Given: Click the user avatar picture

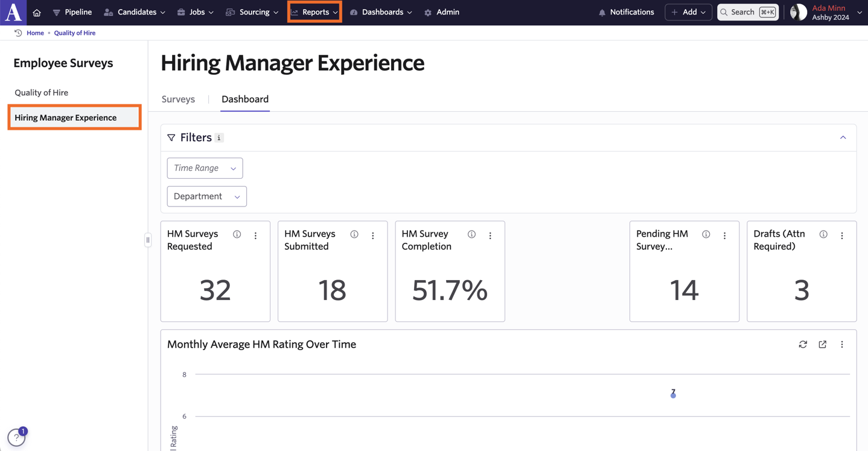Looking at the screenshot, I should tap(798, 12).
